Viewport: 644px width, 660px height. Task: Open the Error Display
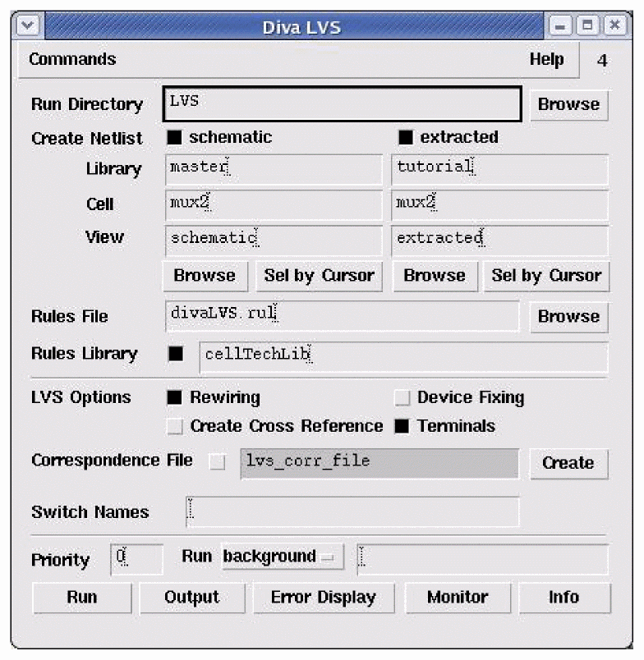tap(324, 598)
